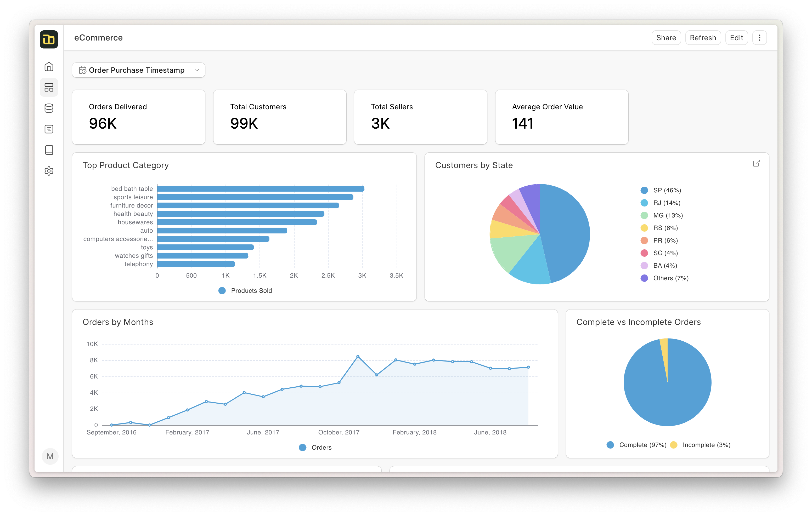
Task: Open the three-dot more options menu
Action: click(x=759, y=38)
